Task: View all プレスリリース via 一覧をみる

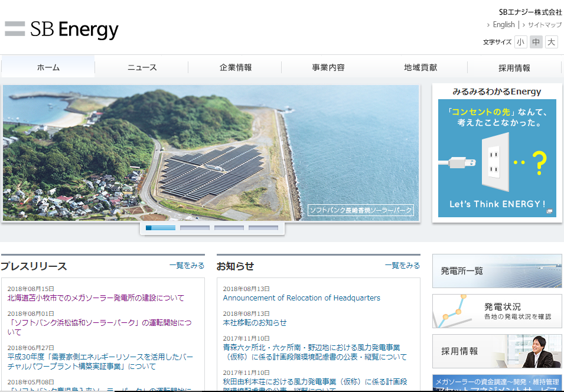Action: pyautogui.click(x=187, y=266)
